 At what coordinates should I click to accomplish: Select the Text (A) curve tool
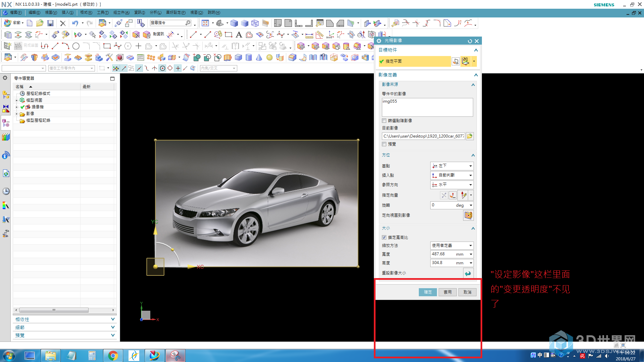(239, 35)
